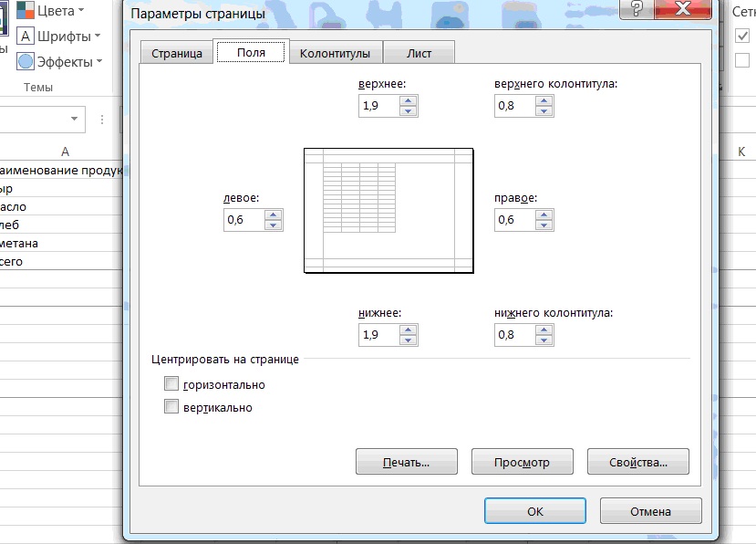Enable горизонтально centering checkbox
The image size is (756, 544).
click(x=171, y=383)
